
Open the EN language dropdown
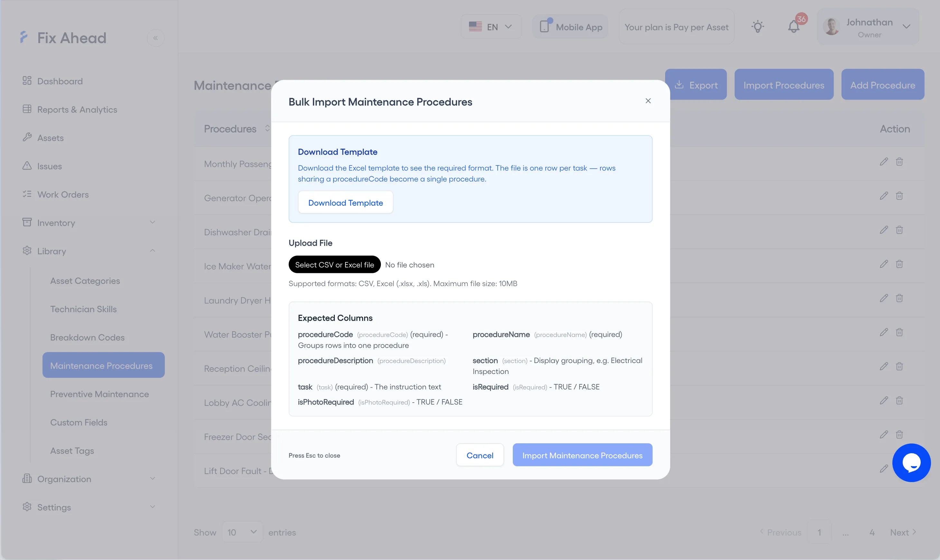491,26
